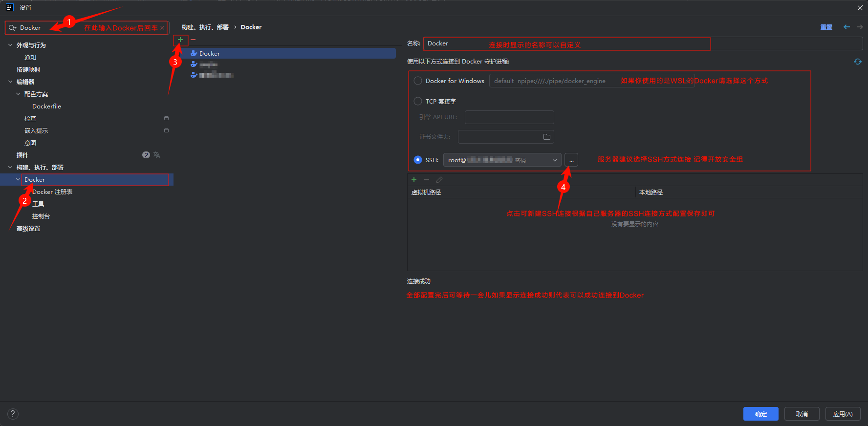Image resolution: width=868 pixels, height=426 pixels.
Task: Click the SSH configuration ellipsis button
Action: [x=571, y=160]
